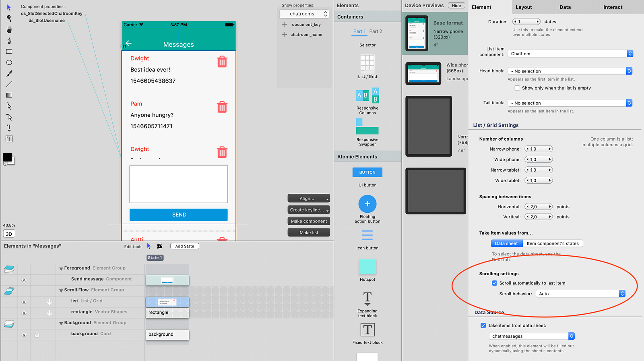Select Part 1 of Containers
Viewport: 644px width, 361px height.
pyautogui.click(x=359, y=31)
